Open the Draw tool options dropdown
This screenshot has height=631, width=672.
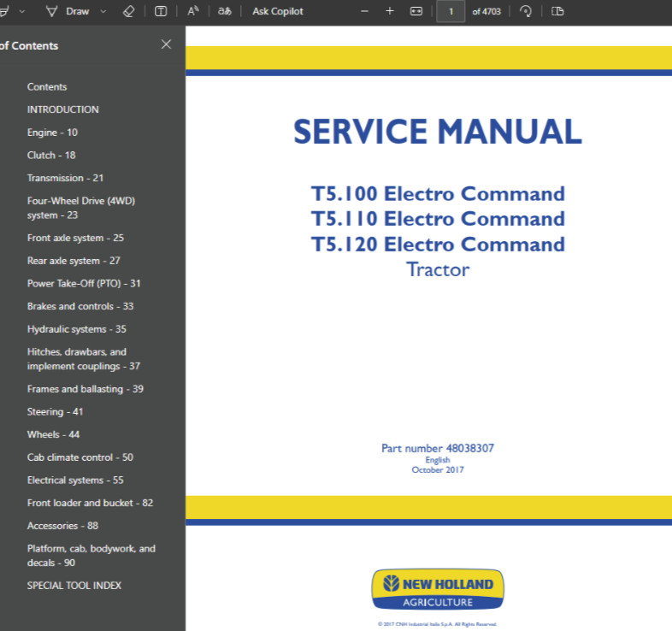coord(103,12)
